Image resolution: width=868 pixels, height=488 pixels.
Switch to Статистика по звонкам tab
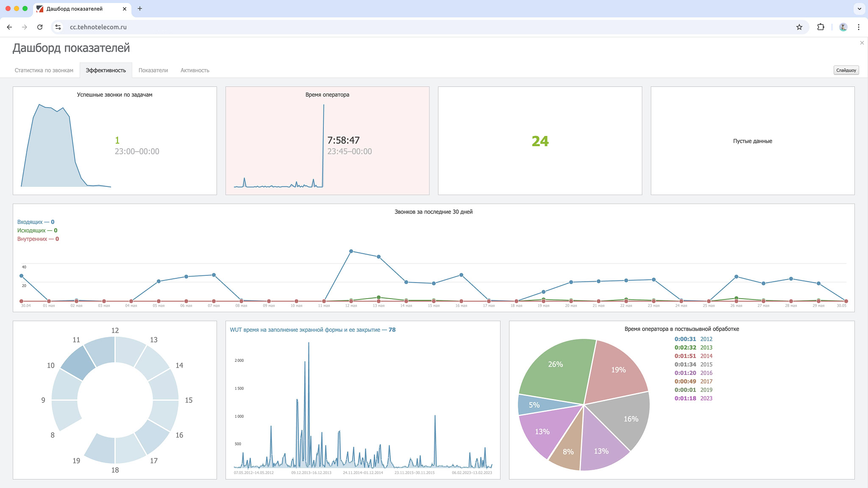tap(44, 70)
